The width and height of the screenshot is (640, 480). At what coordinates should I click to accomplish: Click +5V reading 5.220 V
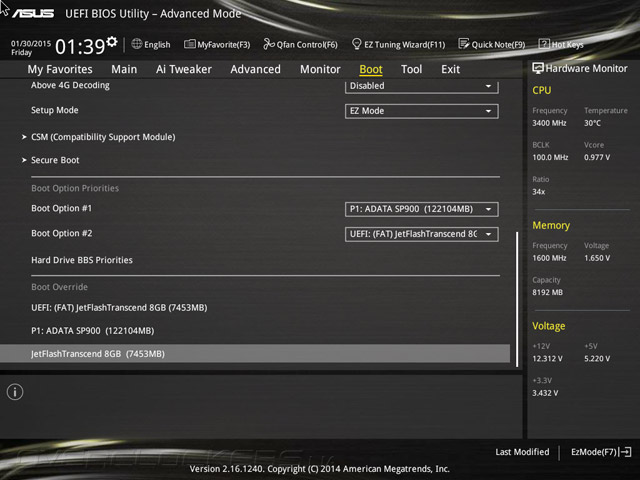click(x=597, y=359)
